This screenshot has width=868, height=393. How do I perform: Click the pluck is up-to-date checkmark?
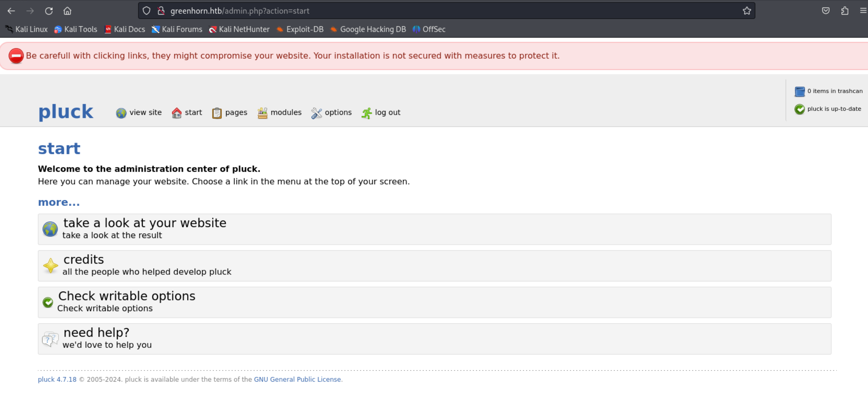click(799, 109)
